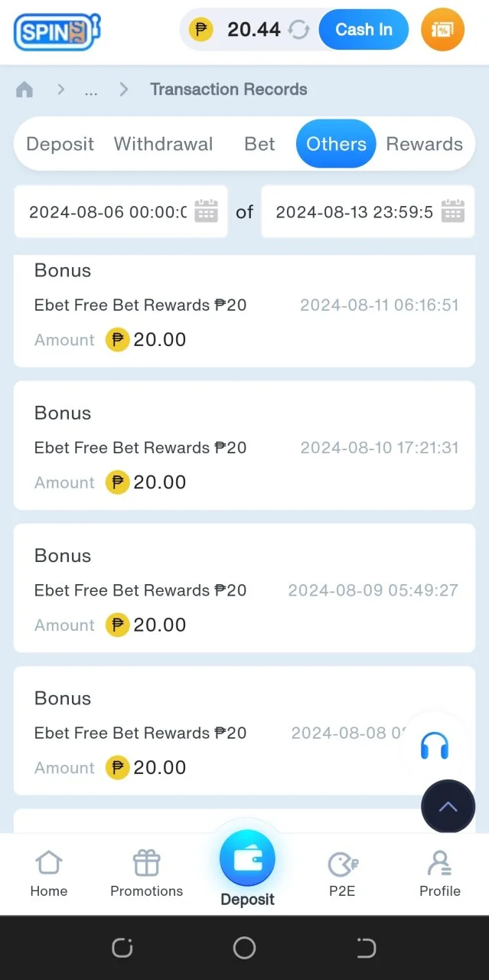Expand the collapsed breadcrumb ellipsis

coord(91,90)
